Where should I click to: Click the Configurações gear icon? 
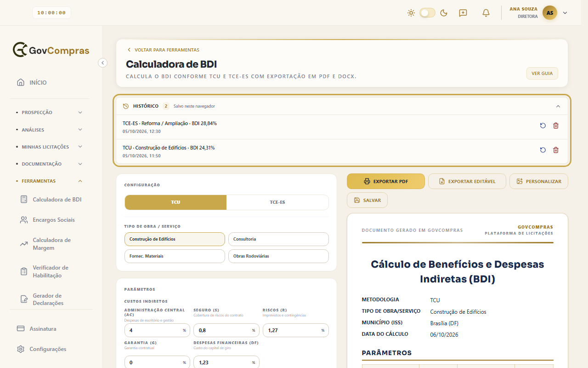[21, 349]
